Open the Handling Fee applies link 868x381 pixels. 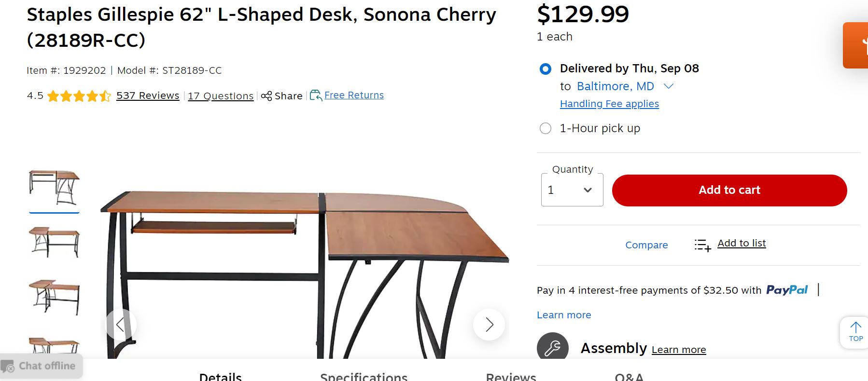[609, 104]
